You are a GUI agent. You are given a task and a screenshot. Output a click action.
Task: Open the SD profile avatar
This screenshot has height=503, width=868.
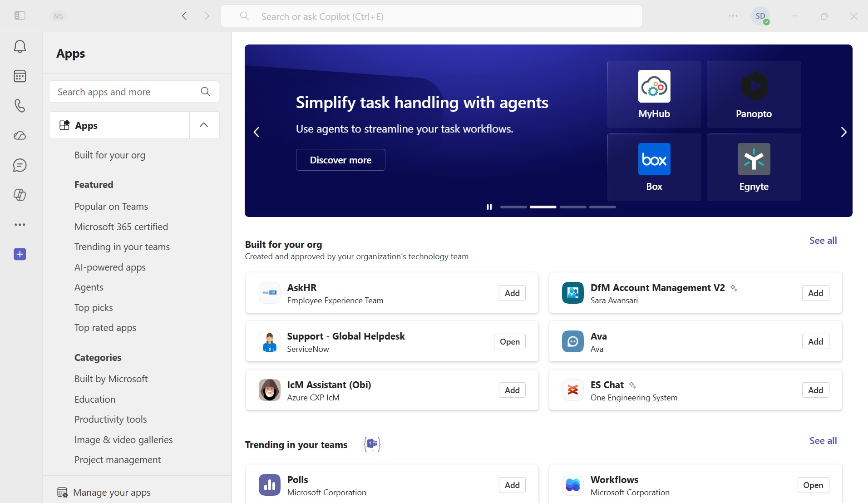760,16
